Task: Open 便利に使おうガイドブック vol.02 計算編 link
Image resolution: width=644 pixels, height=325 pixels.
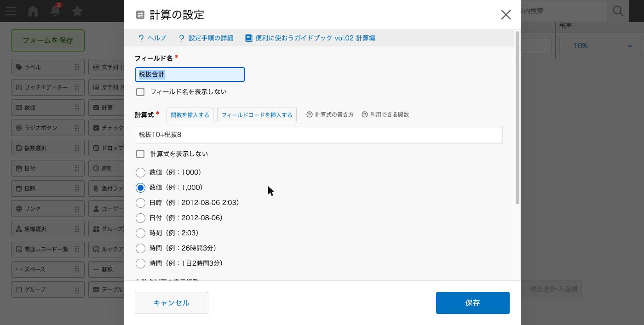Action: [310, 38]
